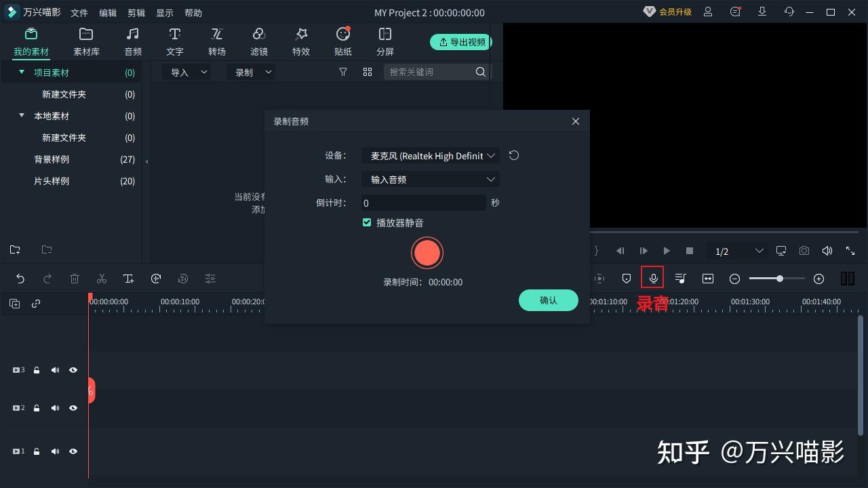The image size is (868, 488).
Task: Click the preview volume speaker icon
Action: (x=827, y=251)
